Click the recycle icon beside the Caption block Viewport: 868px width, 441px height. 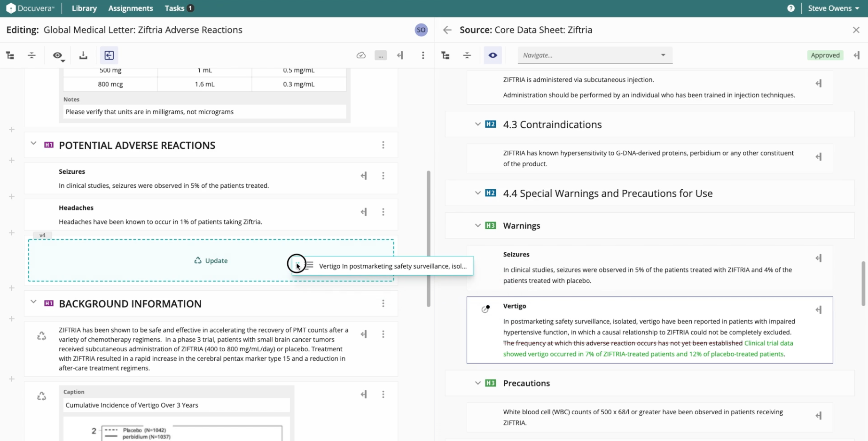coord(41,396)
